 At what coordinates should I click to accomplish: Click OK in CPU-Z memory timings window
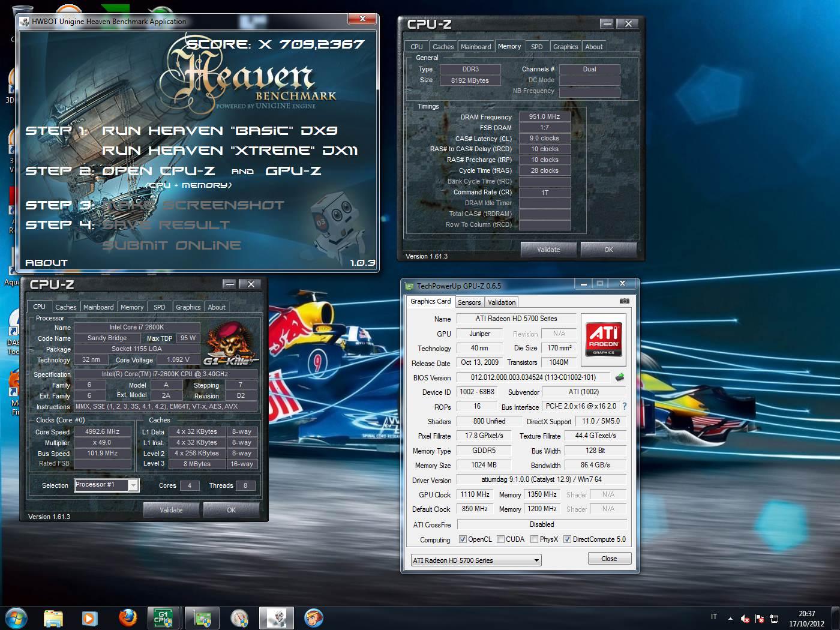point(608,250)
